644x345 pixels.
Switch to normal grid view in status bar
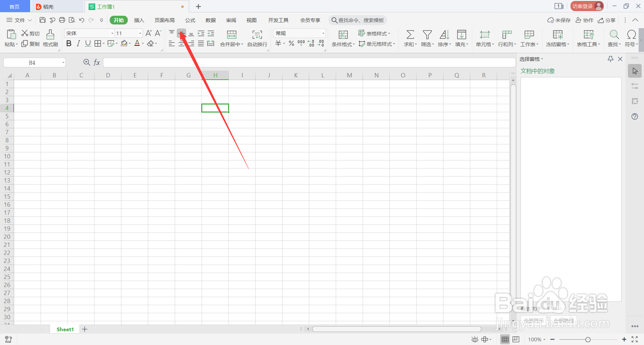pyautogui.click(x=505, y=339)
